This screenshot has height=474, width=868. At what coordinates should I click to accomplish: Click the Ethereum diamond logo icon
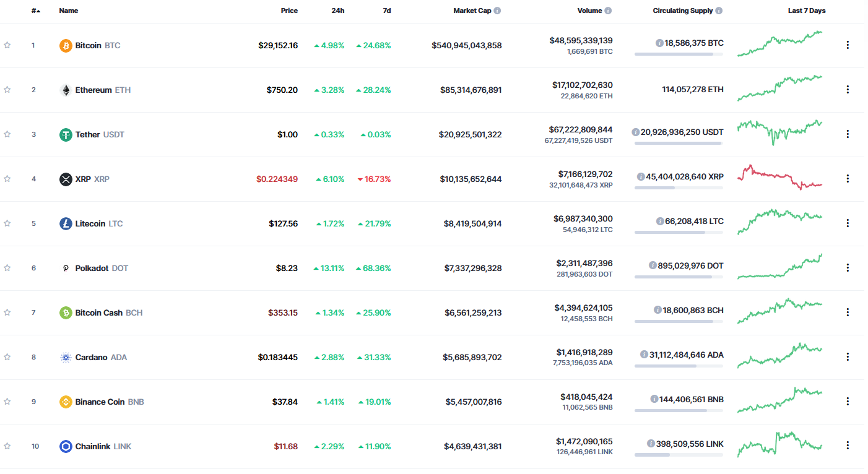(66, 90)
